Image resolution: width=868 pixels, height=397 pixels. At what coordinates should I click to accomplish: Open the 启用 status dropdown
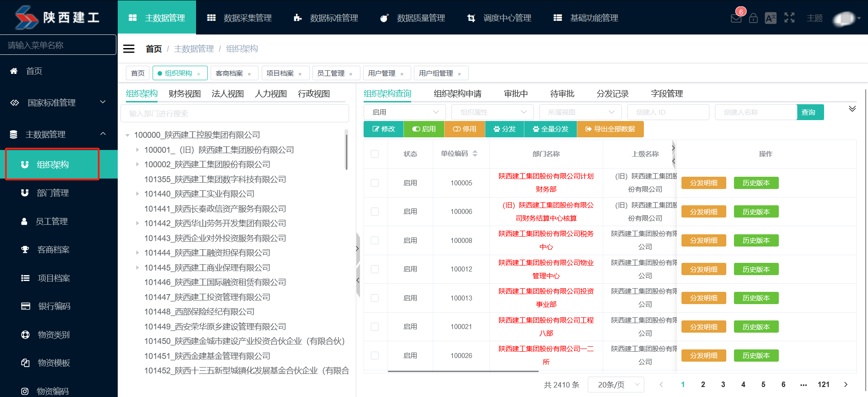pos(404,112)
